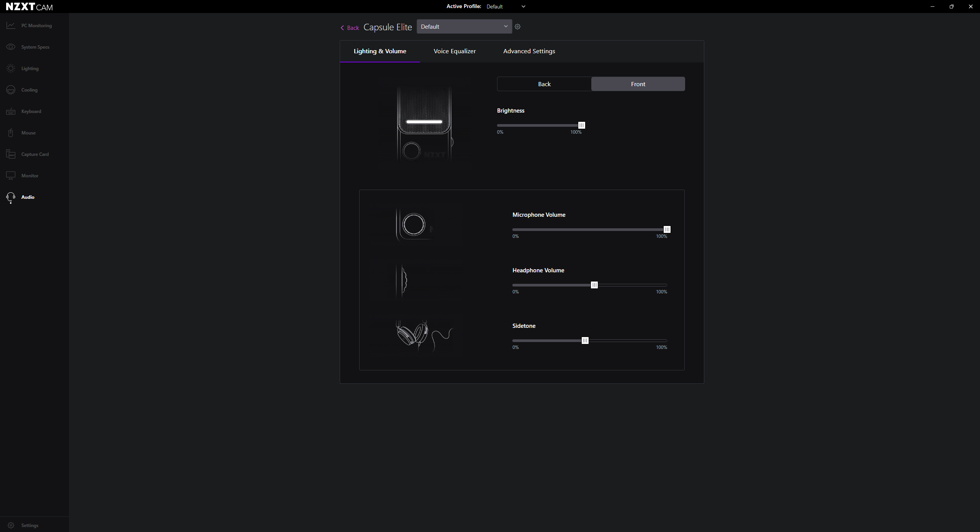Screen dimensions: 980x532
Task: Open the Advanced Settings tab
Action: click(529, 51)
